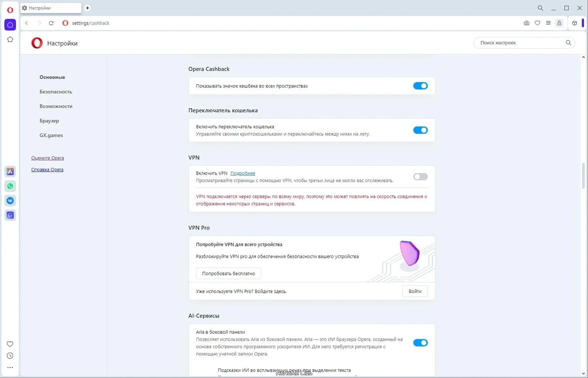The width and height of the screenshot is (588, 378).
Task: Click the page vertical scrollbar thumb
Action: [x=583, y=176]
